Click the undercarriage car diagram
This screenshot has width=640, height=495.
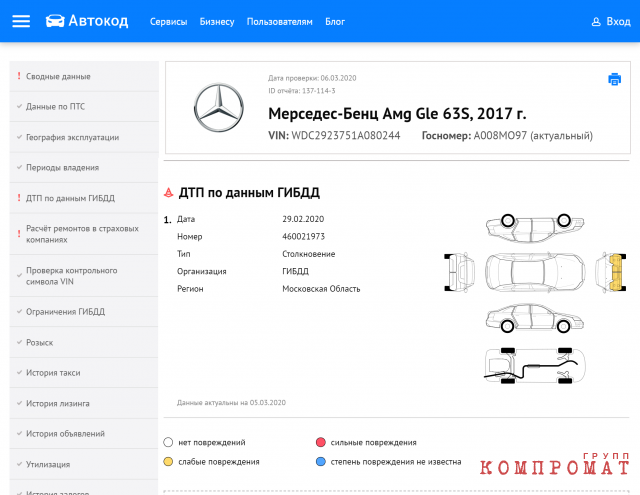(x=535, y=366)
